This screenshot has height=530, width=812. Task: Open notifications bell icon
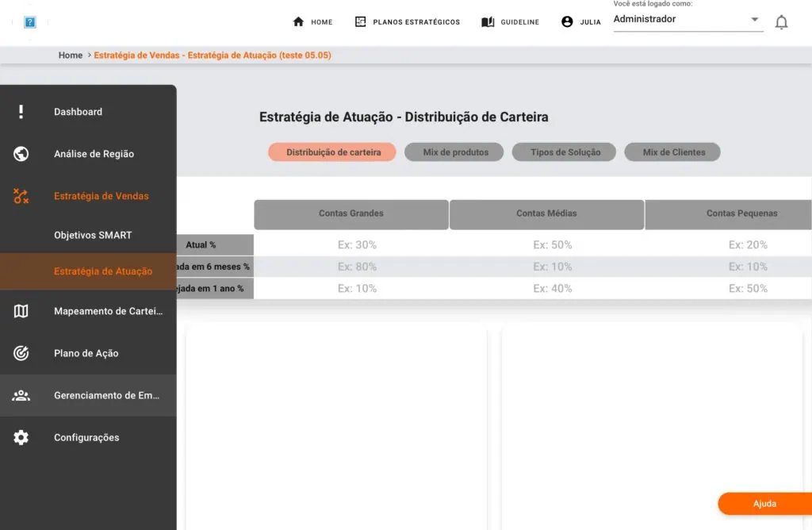pos(781,22)
